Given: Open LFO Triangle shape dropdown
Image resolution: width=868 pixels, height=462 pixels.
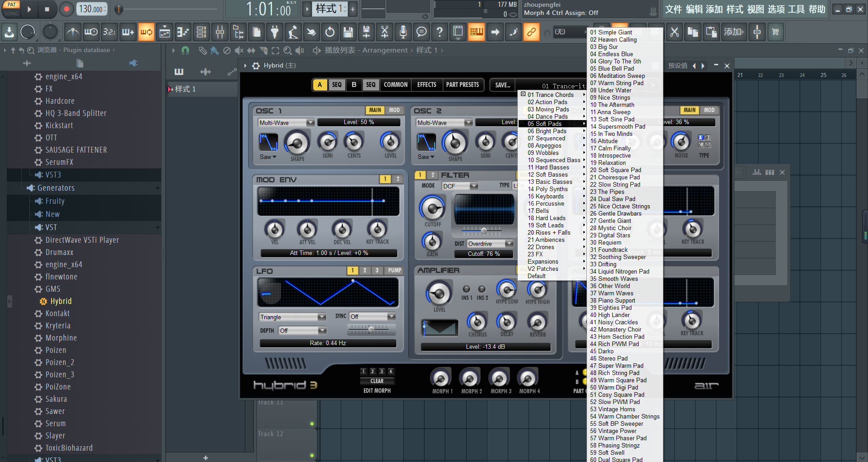Looking at the screenshot, I should coord(292,317).
